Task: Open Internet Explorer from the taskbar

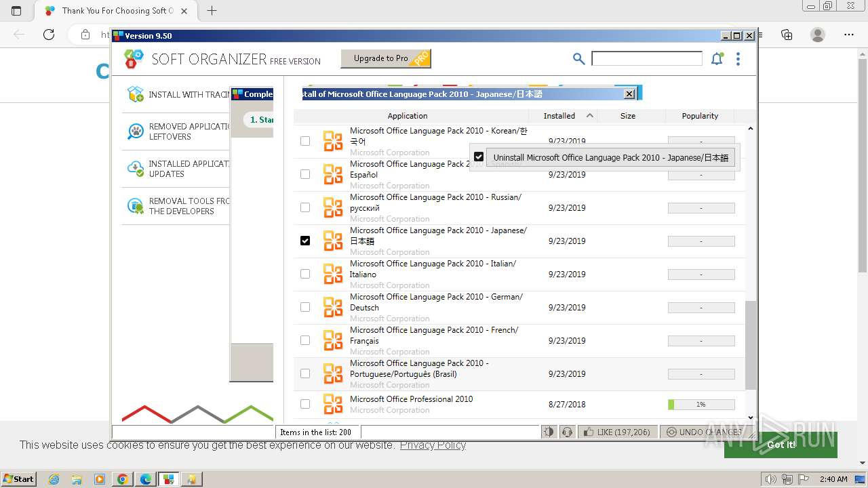Action: click(54, 479)
